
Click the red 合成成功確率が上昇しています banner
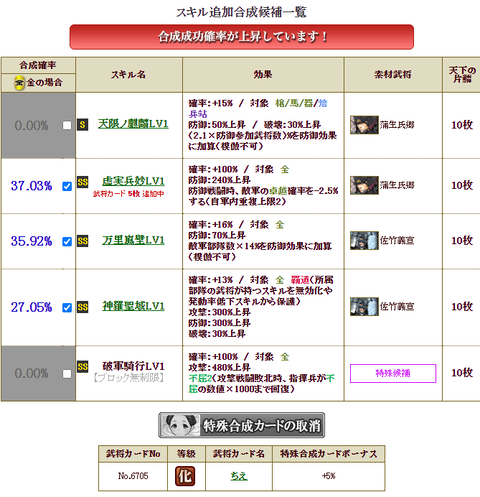(242, 37)
